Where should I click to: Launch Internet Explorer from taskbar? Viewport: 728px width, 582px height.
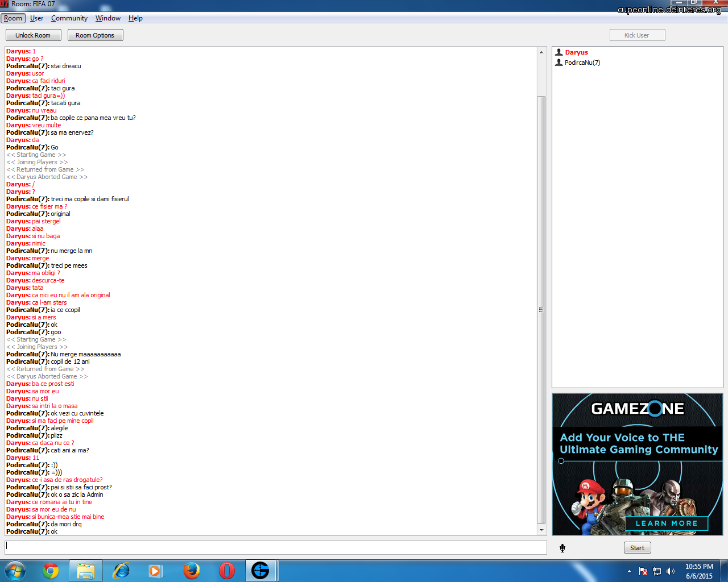point(121,571)
